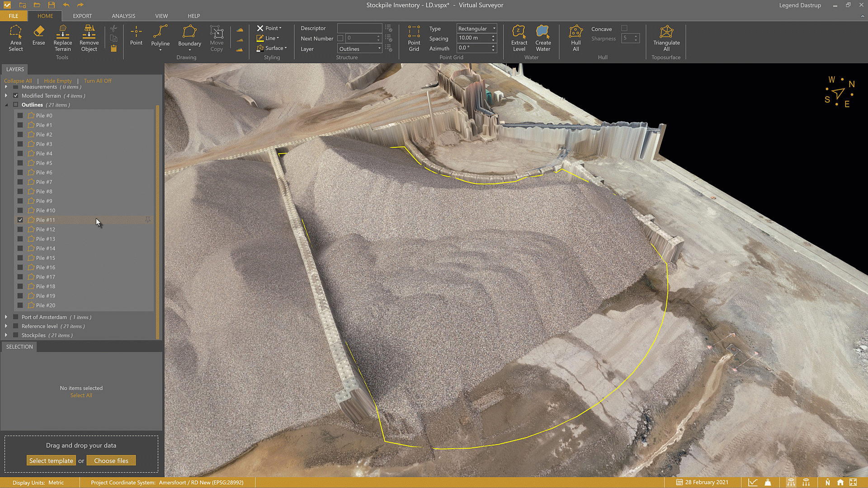Click the Choose files button

tap(111, 461)
